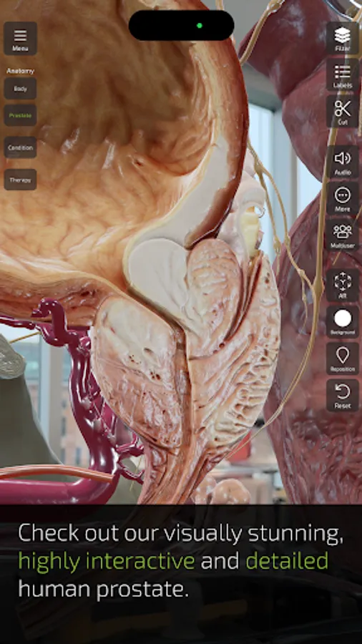Open the Therapy section
This screenshot has width=362, height=644.
21,180
